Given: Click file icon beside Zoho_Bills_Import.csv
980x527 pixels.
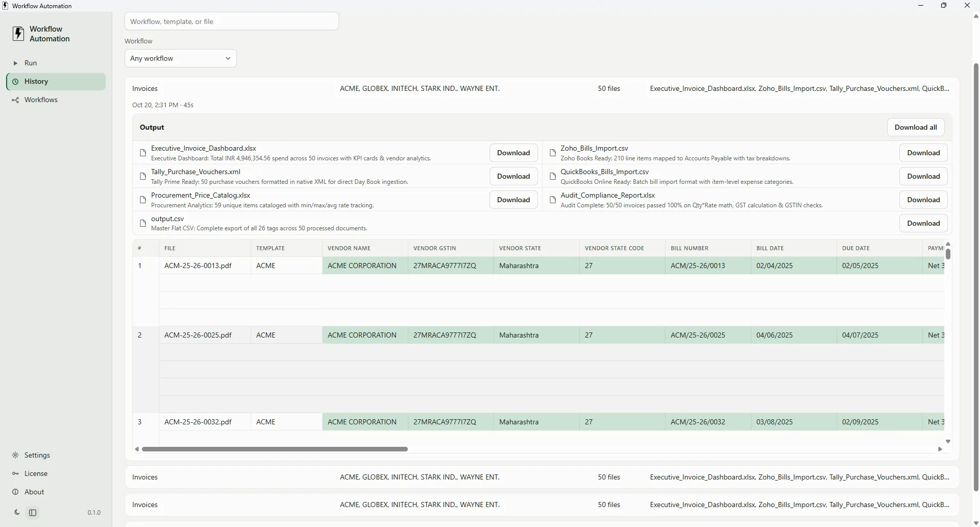Looking at the screenshot, I should pos(552,153).
